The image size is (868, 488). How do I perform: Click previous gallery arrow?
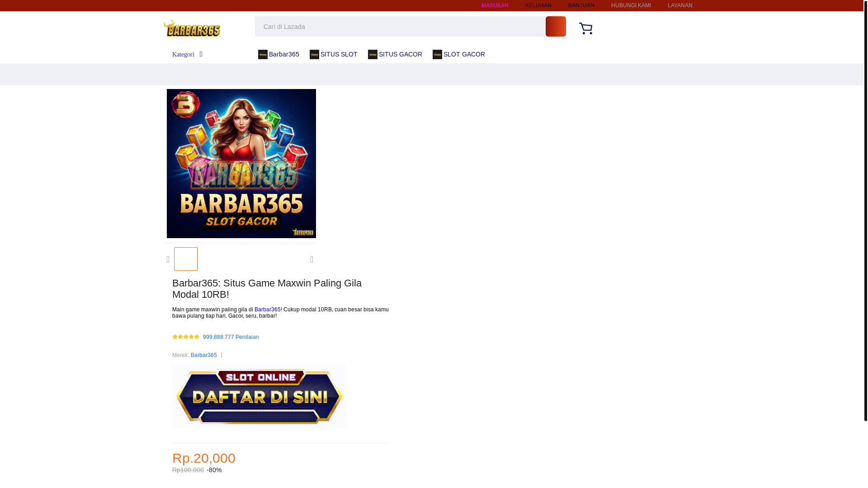point(168,259)
